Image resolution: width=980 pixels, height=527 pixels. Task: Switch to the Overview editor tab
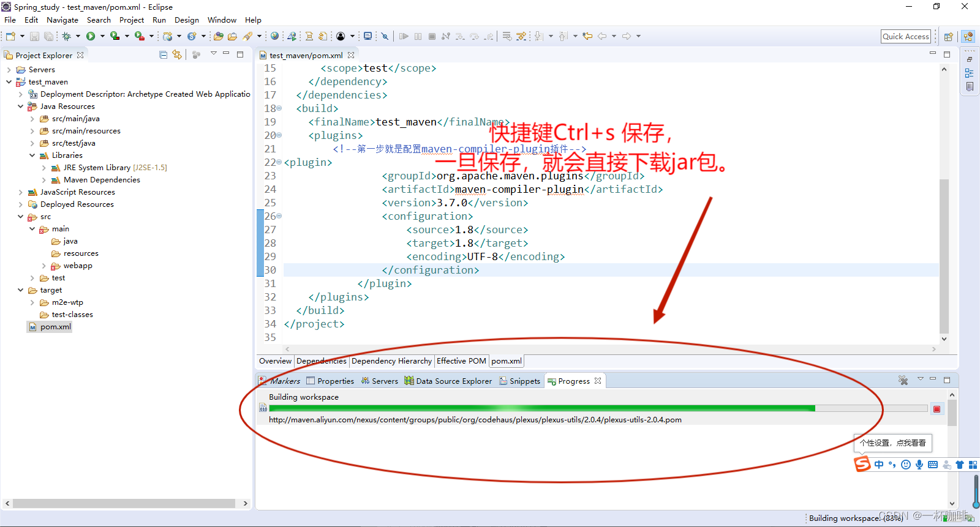click(x=275, y=361)
